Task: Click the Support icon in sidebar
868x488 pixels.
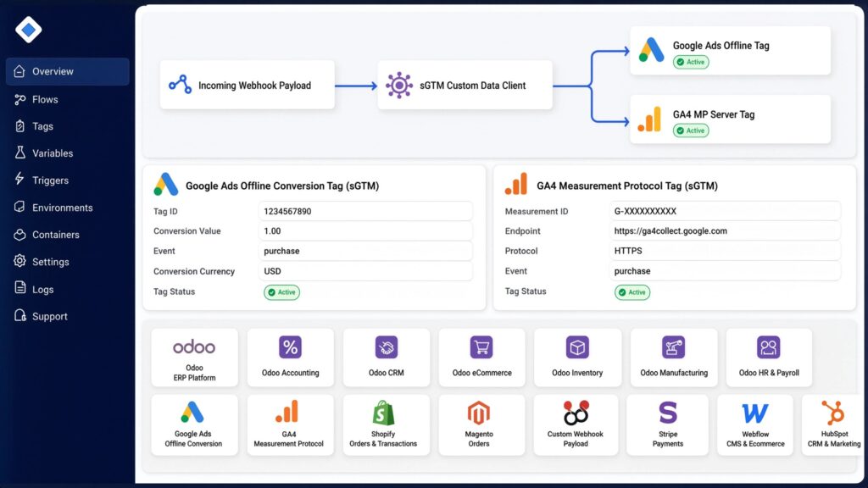Action: coord(20,316)
